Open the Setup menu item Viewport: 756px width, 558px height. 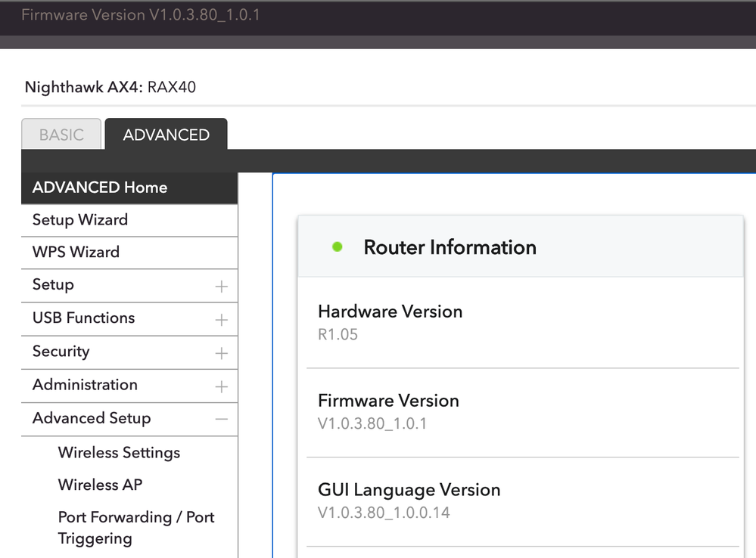click(53, 284)
